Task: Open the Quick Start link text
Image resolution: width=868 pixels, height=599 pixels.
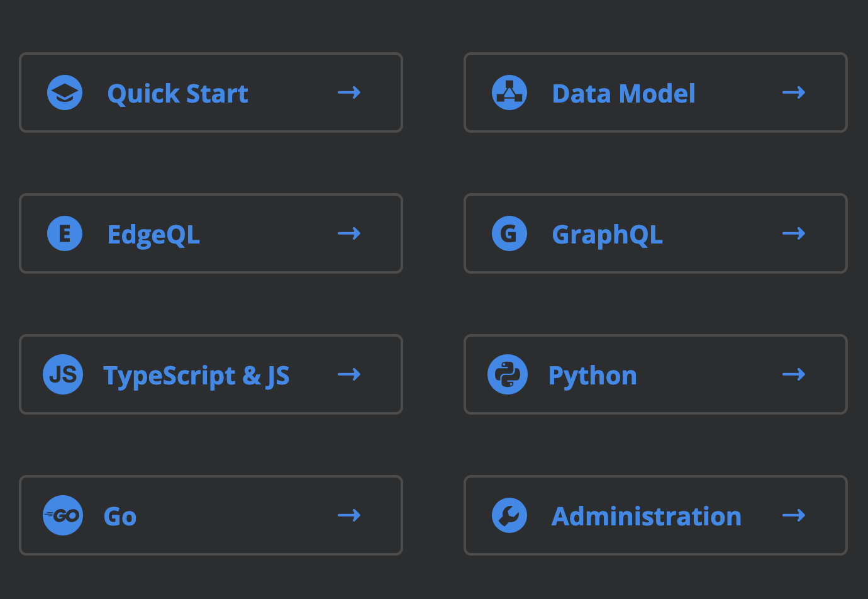Action: pyautogui.click(x=177, y=94)
